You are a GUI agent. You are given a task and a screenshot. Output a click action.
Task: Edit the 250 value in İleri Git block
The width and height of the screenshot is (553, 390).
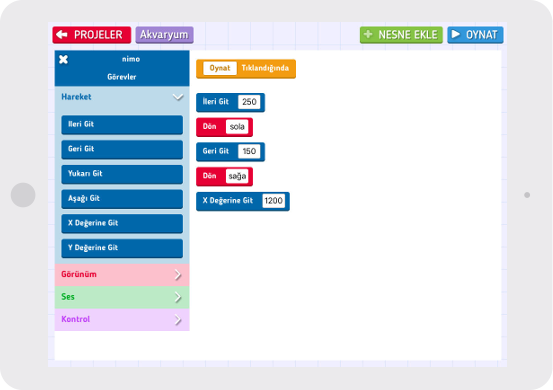tap(249, 102)
